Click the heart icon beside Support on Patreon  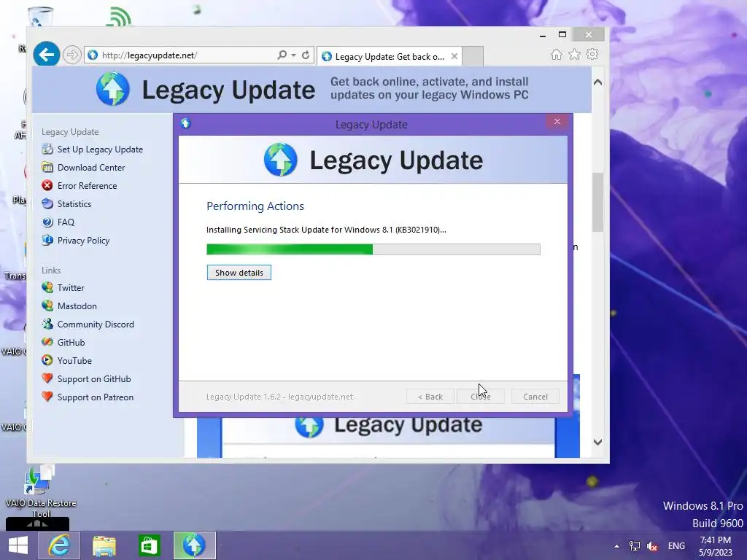click(x=47, y=397)
